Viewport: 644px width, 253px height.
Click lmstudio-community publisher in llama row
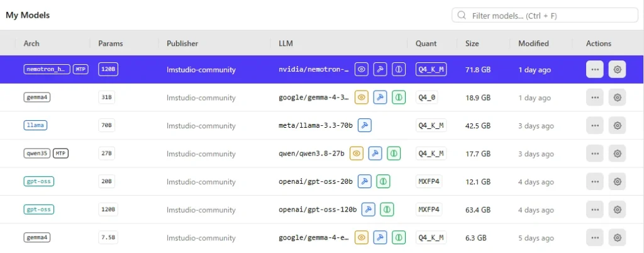pos(201,126)
